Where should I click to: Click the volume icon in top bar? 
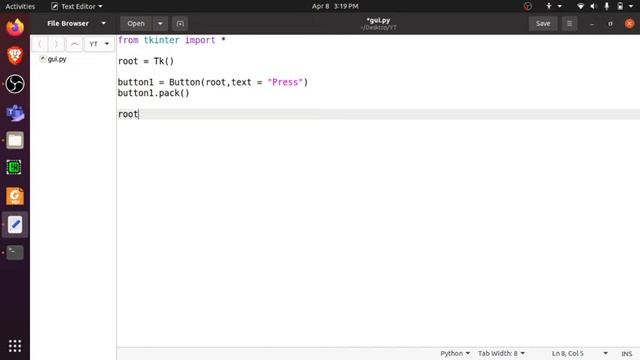coord(593,6)
